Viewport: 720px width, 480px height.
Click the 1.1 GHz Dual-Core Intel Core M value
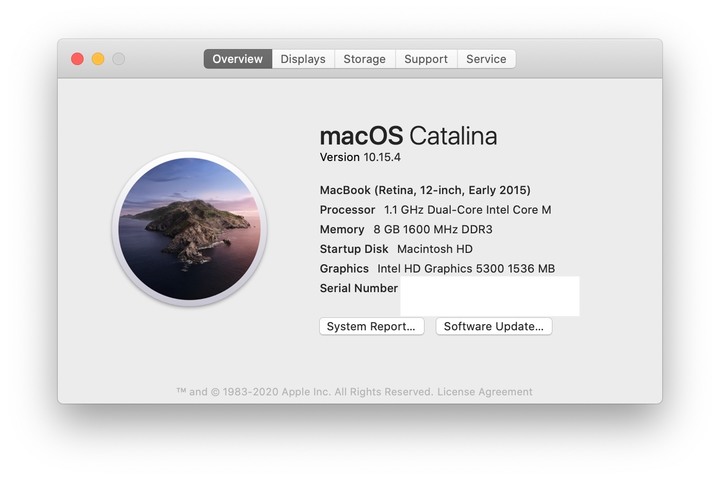tap(467, 210)
